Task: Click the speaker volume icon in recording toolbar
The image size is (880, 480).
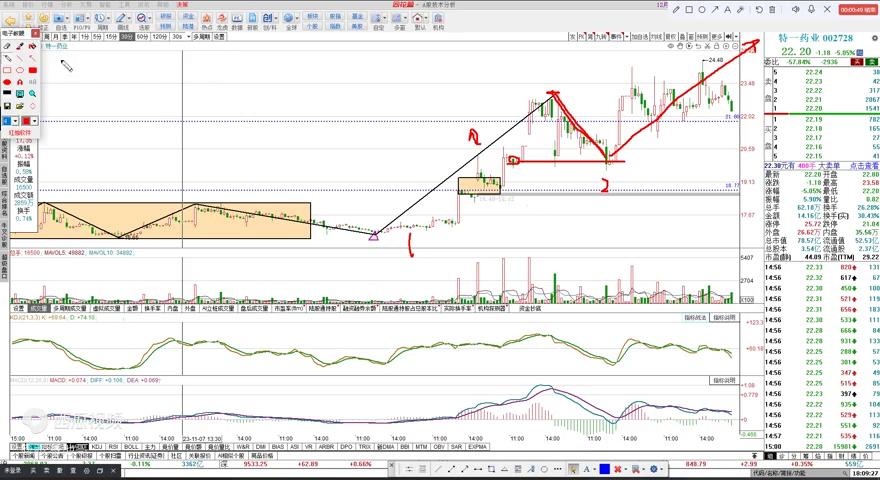Action: pos(796,10)
